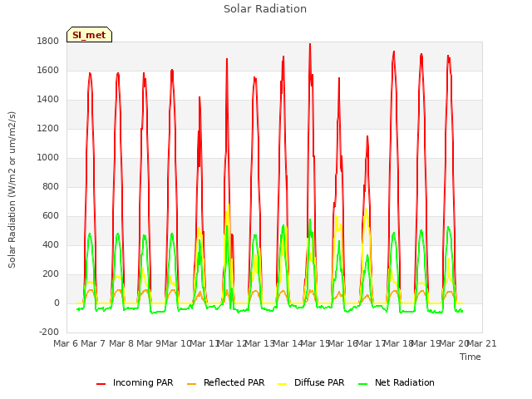Click the 1800 y-axis tick value
The image size is (532, 399).
(48, 42)
